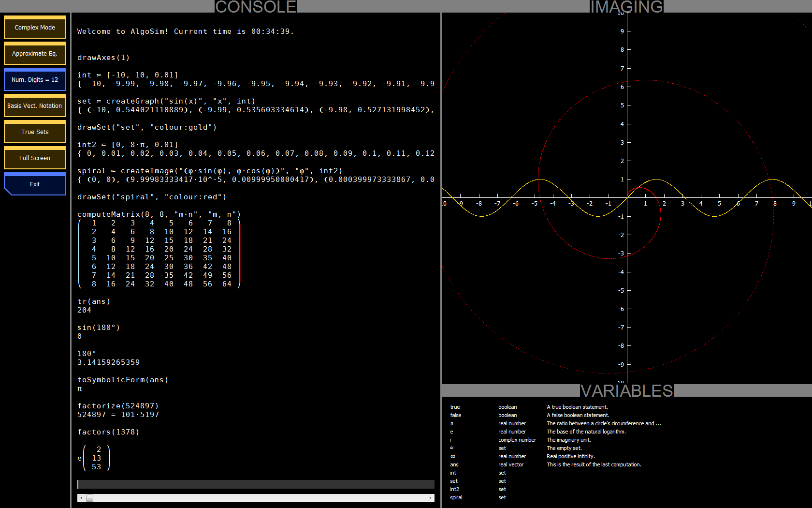The width and height of the screenshot is (812, 508).
Task: Click 'The empty set.' description
Action: [564, 448]
